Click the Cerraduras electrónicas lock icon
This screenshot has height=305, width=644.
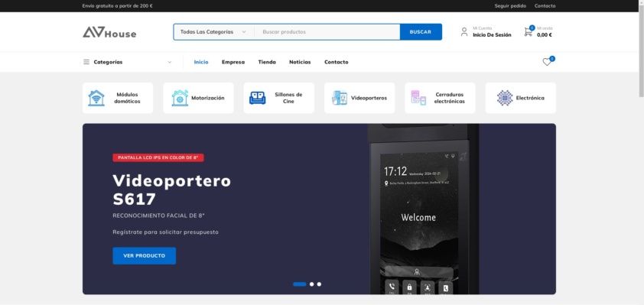tap(418, 98)
